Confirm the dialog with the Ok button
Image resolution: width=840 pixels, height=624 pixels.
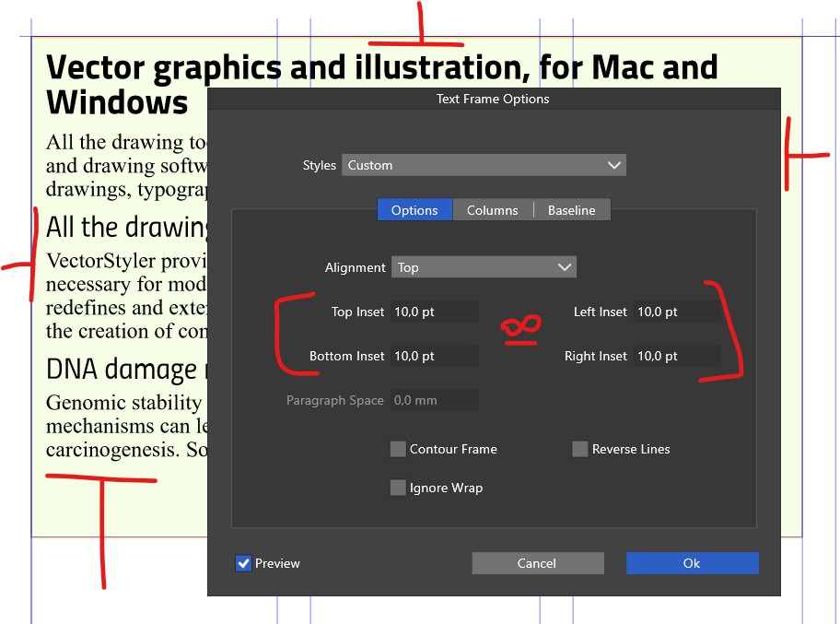pos(692,563)
